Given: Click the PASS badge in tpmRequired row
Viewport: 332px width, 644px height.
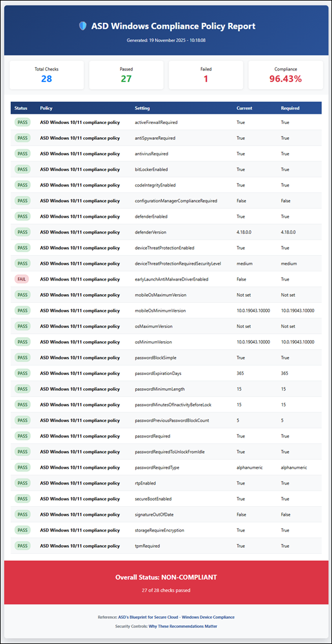Looking at the screenshot, I should coord(22,546).
